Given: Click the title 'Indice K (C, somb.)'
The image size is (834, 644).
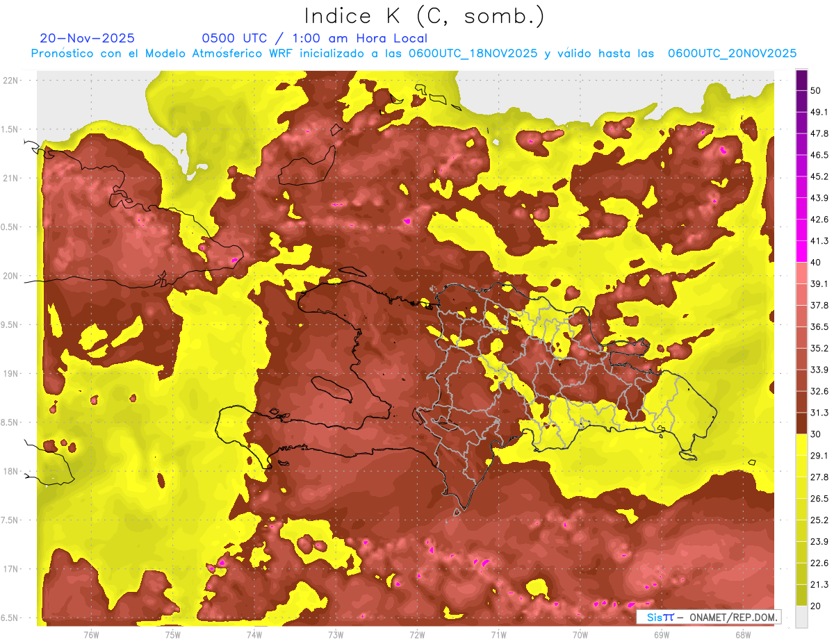Looking at the screenshot, I should (424, 17).
